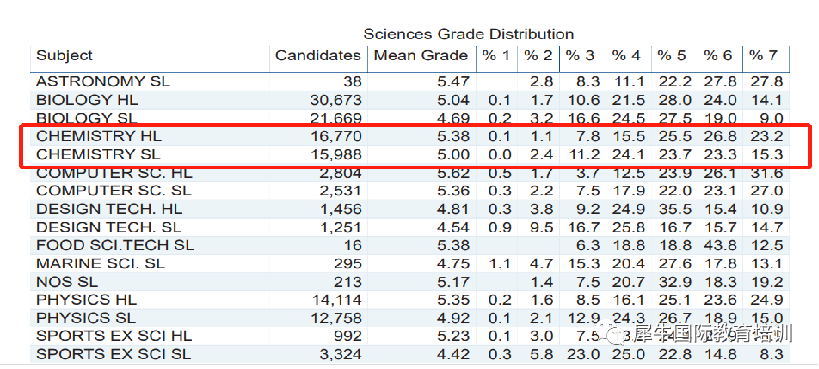Select the FOOD SCI.TECH SL row label

tap(115, 245)
